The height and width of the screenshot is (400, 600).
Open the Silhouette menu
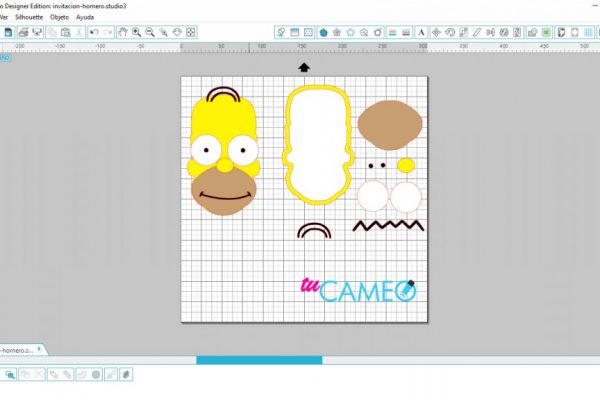pyautogui.click(x=29, y=17)
